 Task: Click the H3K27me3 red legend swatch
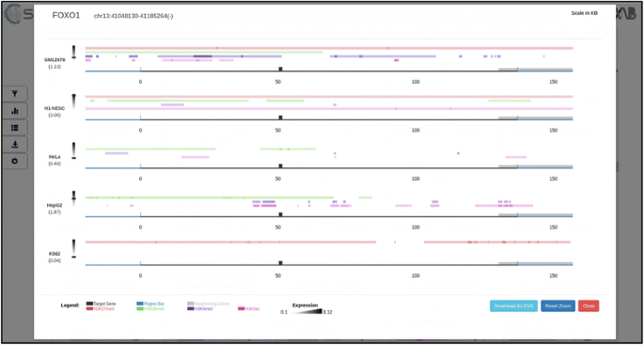[89, 308]
